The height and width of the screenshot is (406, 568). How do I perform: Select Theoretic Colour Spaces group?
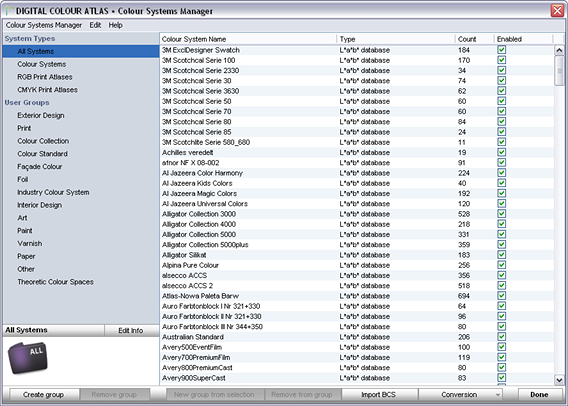tap(81, 282)
